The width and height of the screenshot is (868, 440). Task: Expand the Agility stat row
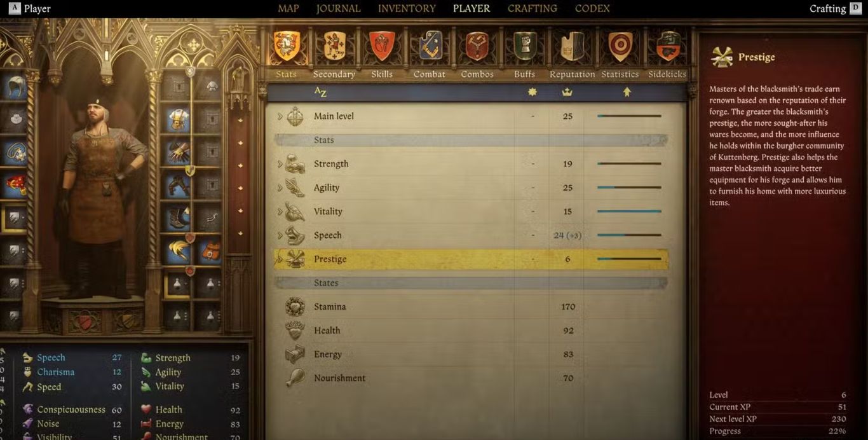[x=280, y=188]
